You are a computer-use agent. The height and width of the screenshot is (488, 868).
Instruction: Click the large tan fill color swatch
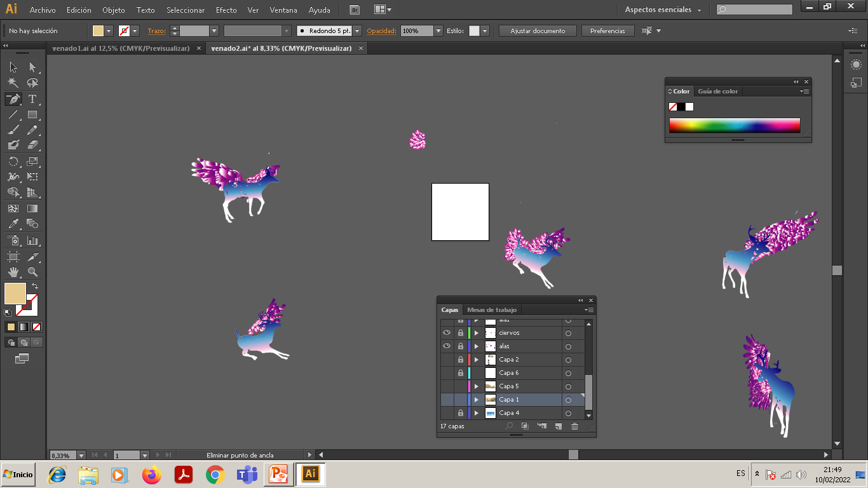pos(15,294)
